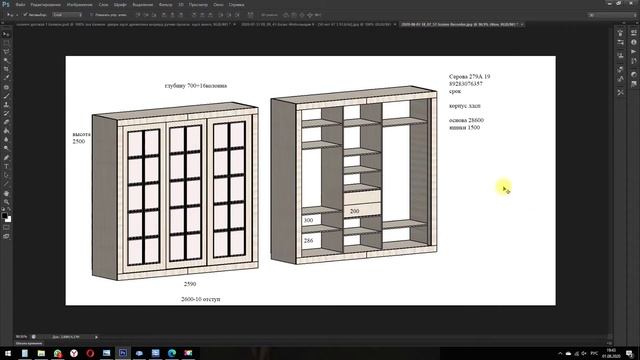Image resolution: width=640 pixels, height=360 pixels.
Task: Open the status bar info arrow menu
Action: point(96,337)
